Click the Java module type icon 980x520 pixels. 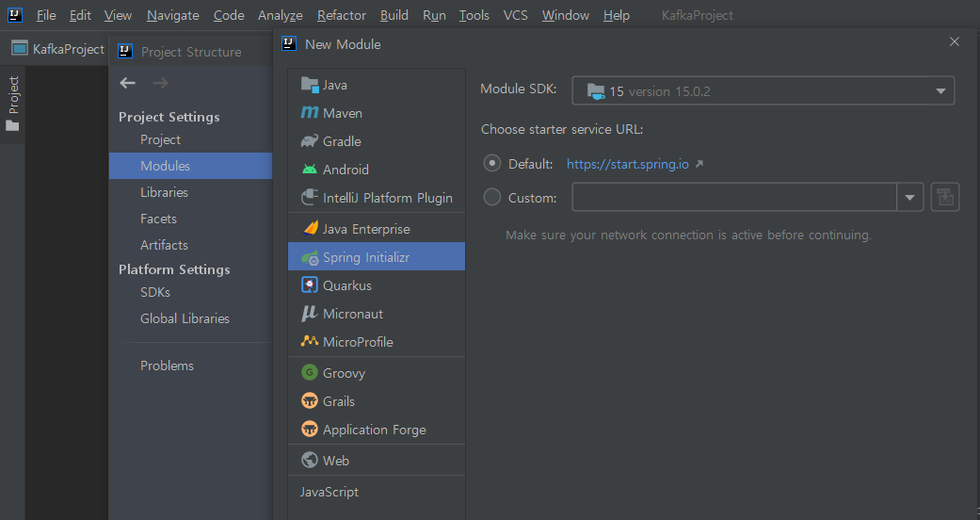tap(310, 85)
